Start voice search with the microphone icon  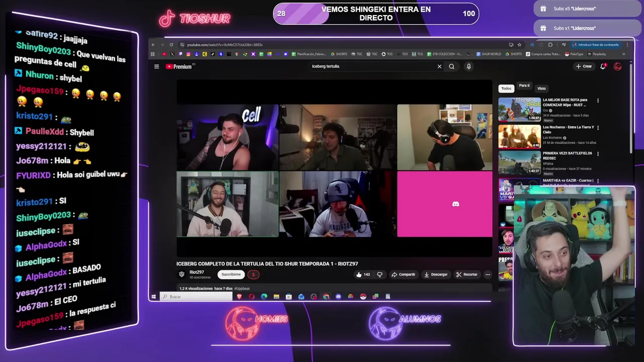coord(468,66)
